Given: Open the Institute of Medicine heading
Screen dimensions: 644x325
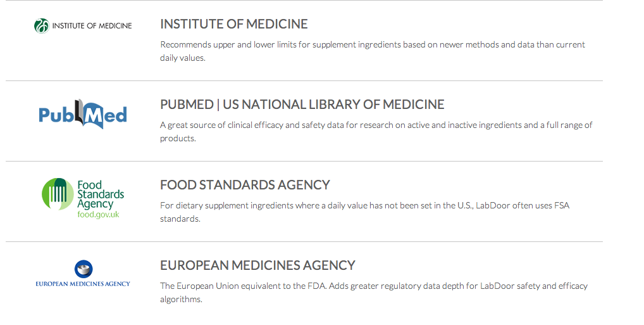Looking at the screenshot, I should pos(234,24).
